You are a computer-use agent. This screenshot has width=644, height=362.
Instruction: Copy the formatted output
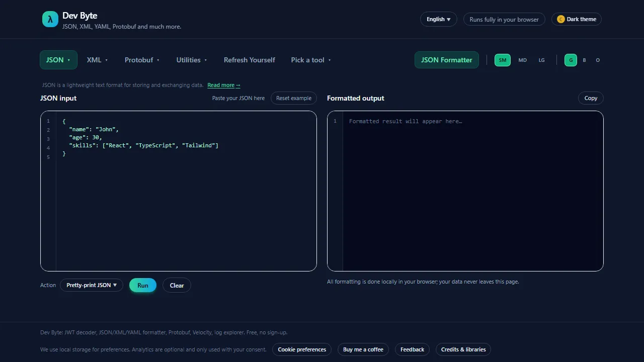591,98
